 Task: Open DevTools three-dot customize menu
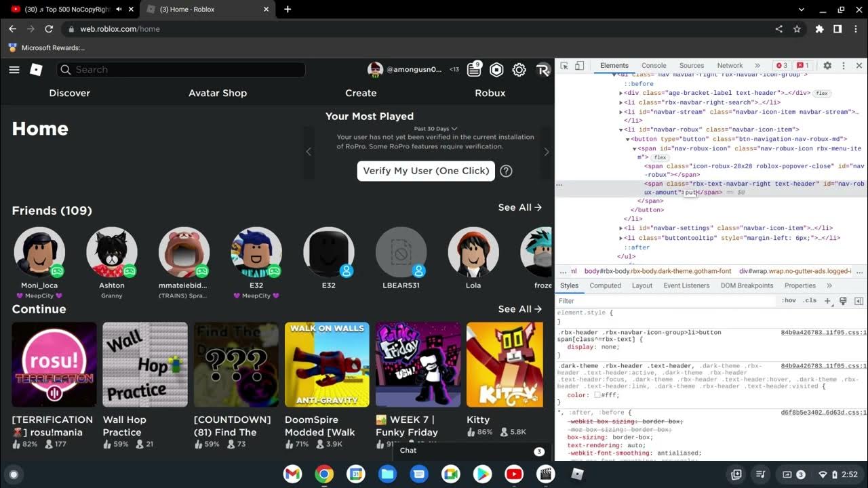[x=844, y=66]
